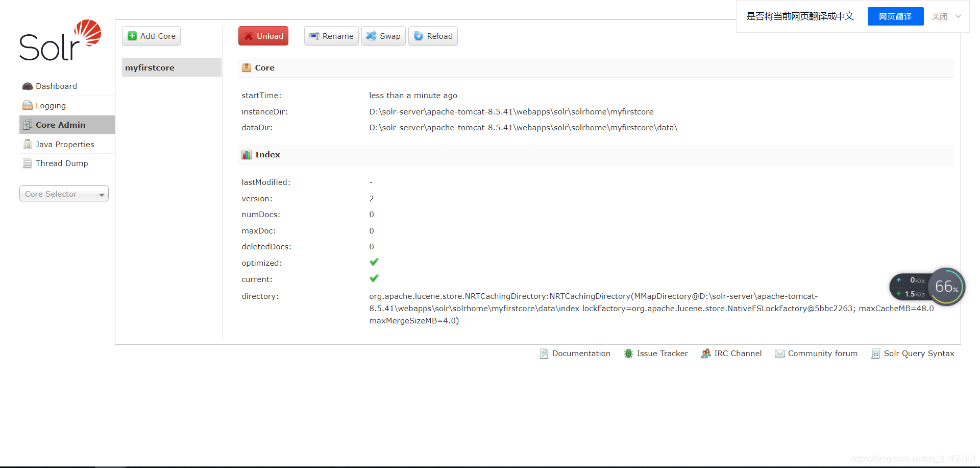Select Core Admin in sidebar

tap(67, 125)
